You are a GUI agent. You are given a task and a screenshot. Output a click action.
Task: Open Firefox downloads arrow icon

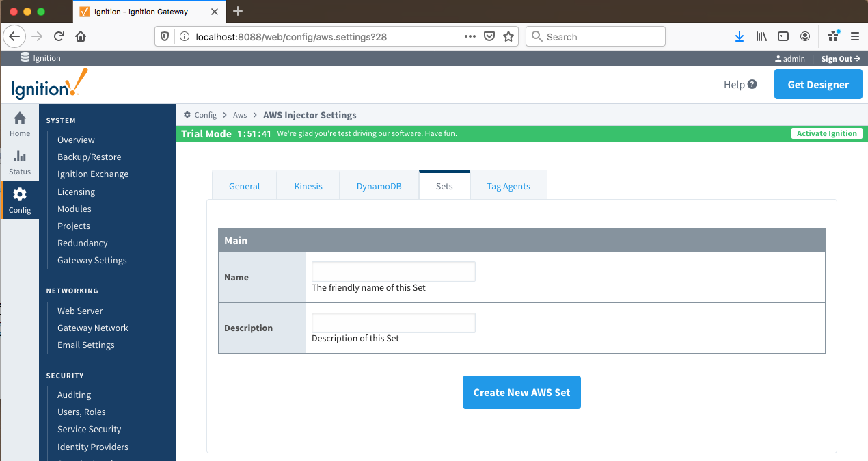(x=739, y=36)
